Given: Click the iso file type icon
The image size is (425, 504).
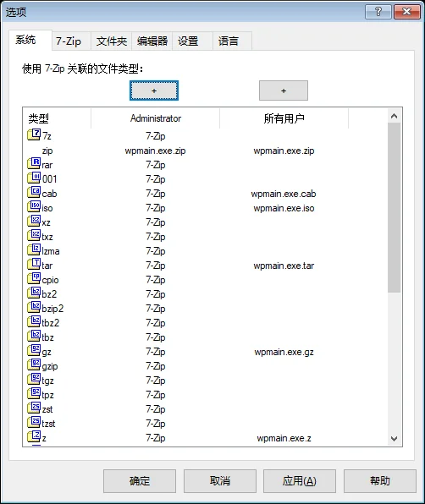Looking at the screenshot, I should coord(34,206).
